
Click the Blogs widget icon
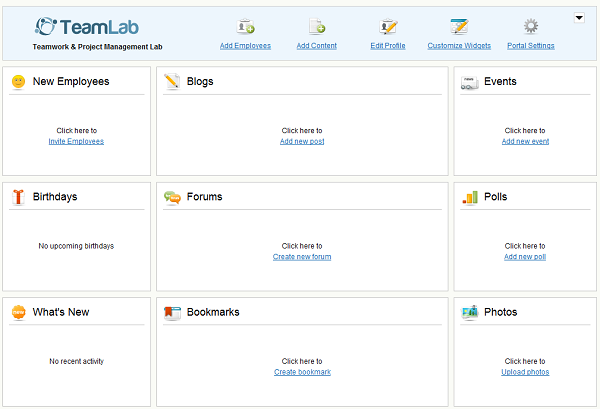click(172, 81)
